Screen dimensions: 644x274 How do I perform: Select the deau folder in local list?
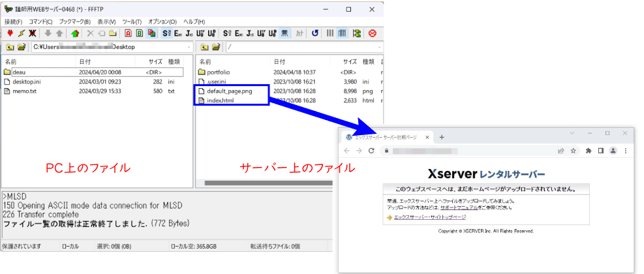click(x=18, y=72)
